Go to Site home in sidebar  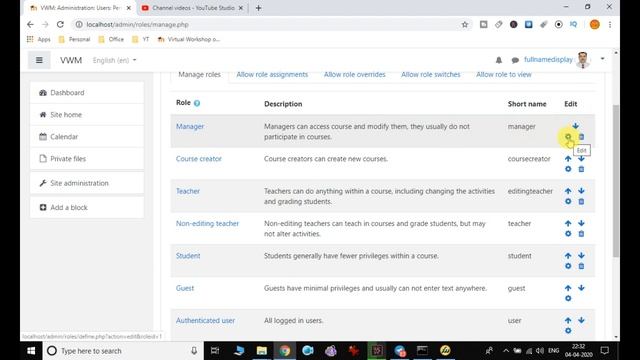click(87, 115)
